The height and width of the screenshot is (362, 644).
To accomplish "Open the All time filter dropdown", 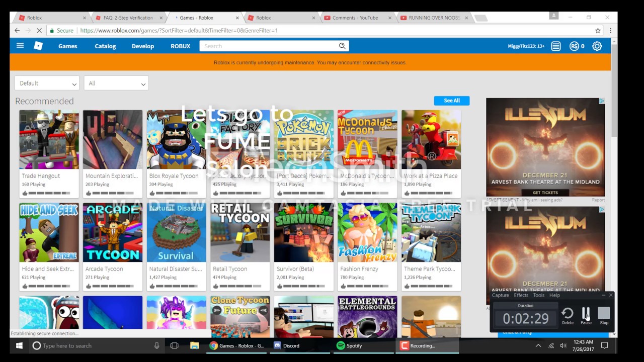I will tap(116, 83).
